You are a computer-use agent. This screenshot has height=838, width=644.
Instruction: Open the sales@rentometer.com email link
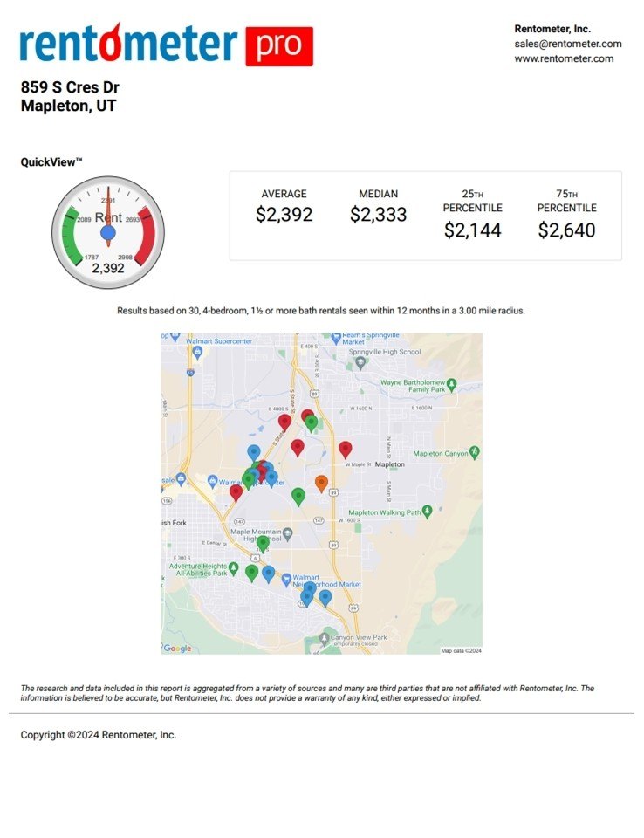[567, 44]
